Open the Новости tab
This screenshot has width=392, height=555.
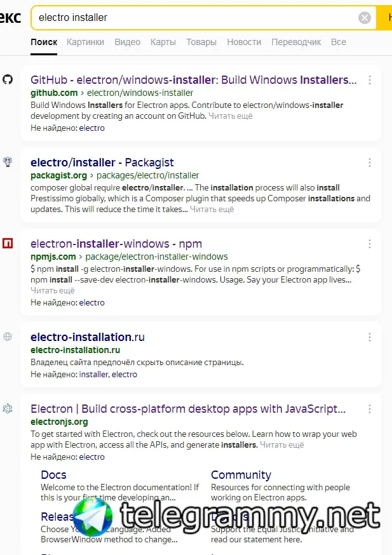244,42
